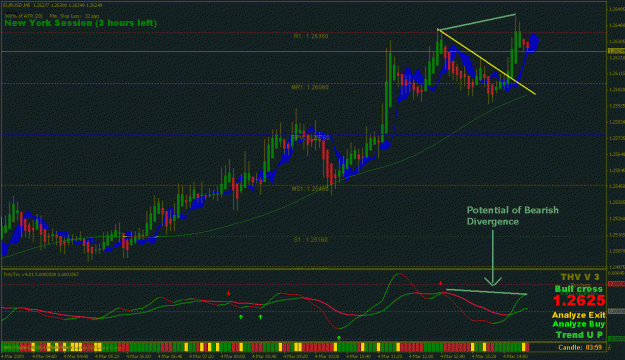Click the 4 Mar 14:00 time axis label
This screenshot has height=360, width=625.
tap(516, 356)
